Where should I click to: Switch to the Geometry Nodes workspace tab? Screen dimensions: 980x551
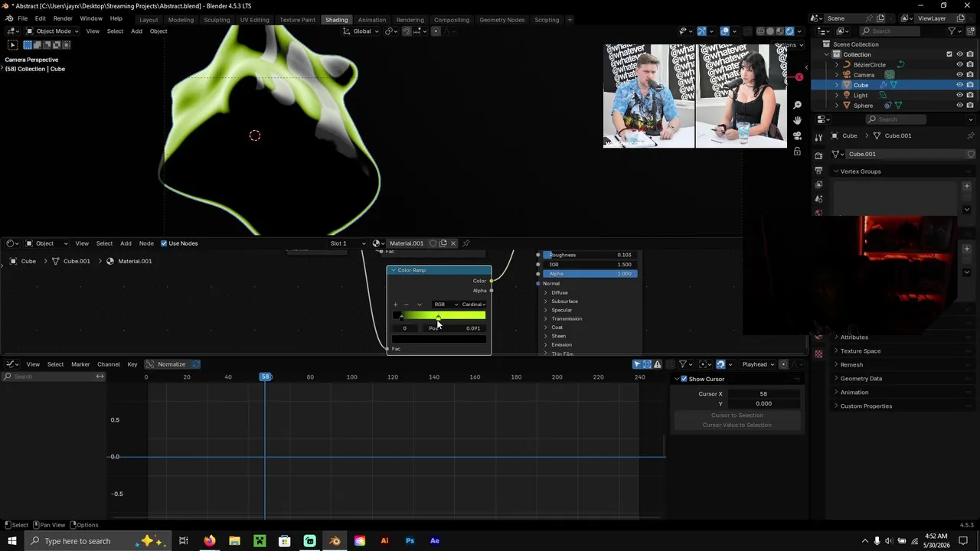click(x=501, y=19)
